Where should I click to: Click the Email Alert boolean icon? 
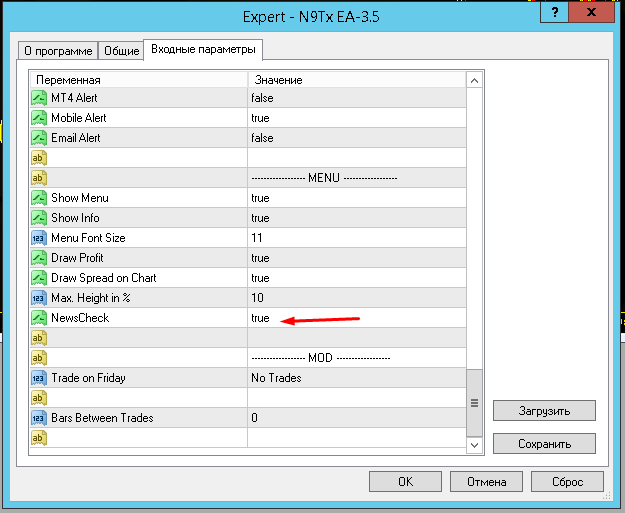pos(39,138)
